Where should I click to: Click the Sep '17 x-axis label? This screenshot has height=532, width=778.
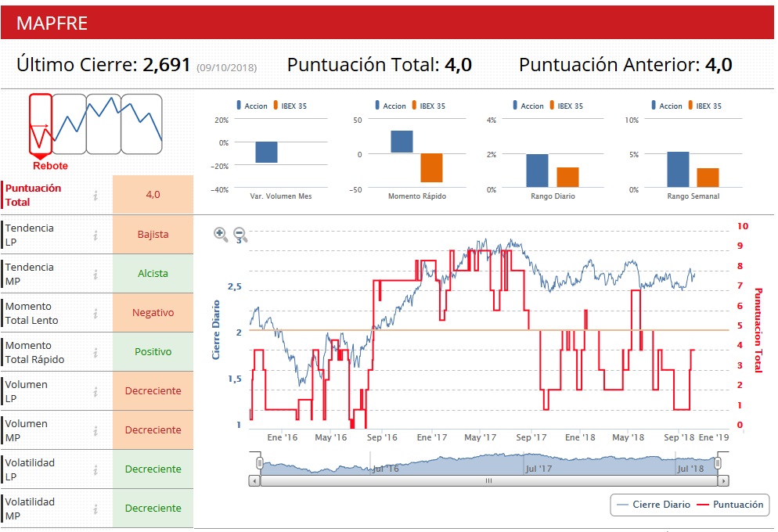[531, 437]
